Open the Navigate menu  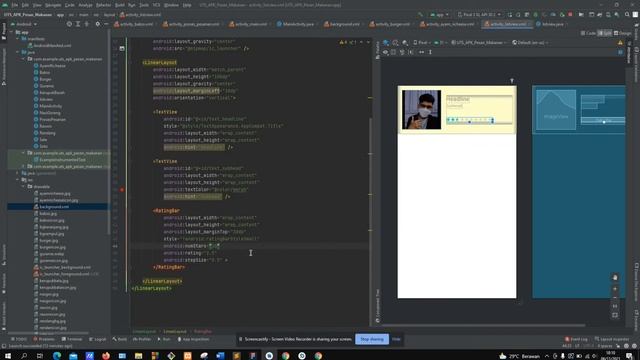click(x=53, y=5)
